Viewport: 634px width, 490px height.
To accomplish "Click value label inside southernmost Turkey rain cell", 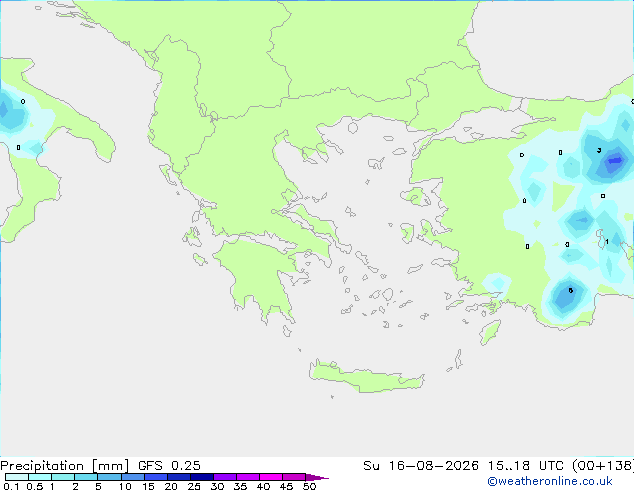I will (571, 290).
